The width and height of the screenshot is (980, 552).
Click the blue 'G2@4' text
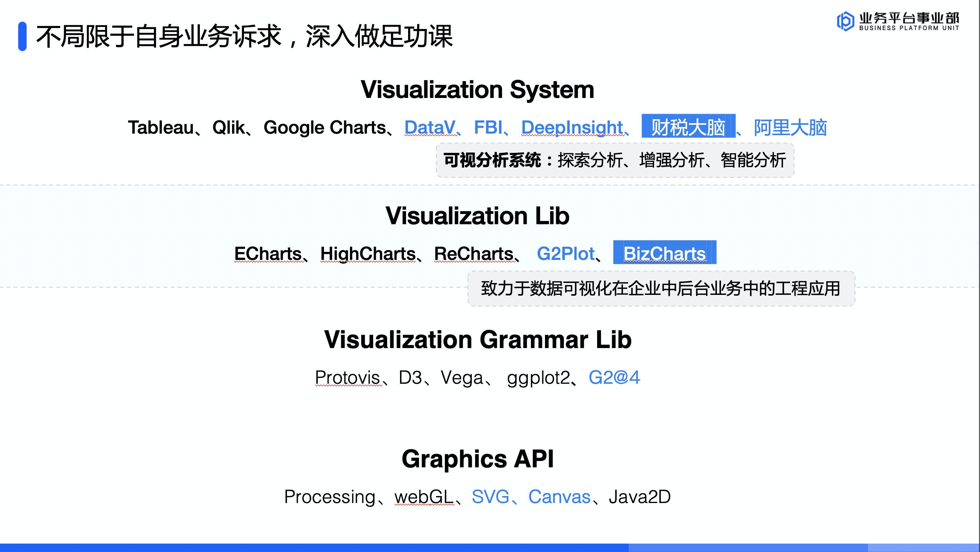[614, 377]
